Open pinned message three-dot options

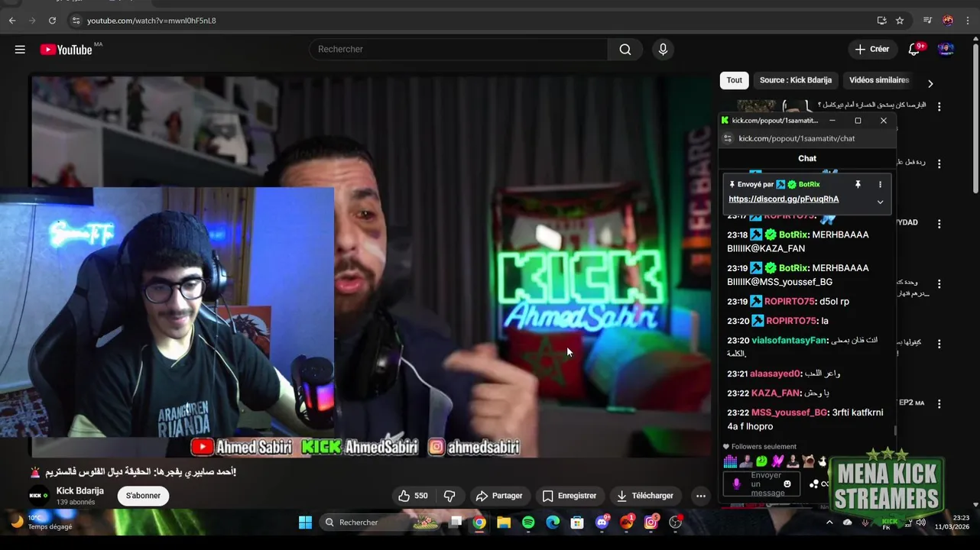(880, 185)
